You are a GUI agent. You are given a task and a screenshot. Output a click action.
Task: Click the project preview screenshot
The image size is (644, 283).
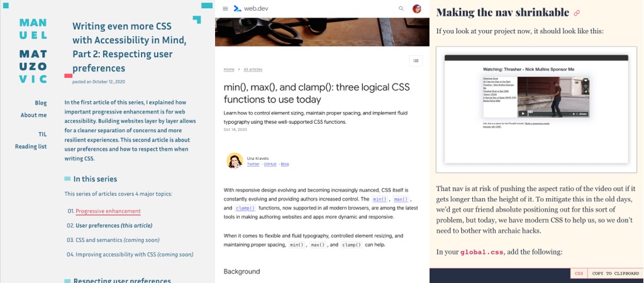(x=536, y=109)
